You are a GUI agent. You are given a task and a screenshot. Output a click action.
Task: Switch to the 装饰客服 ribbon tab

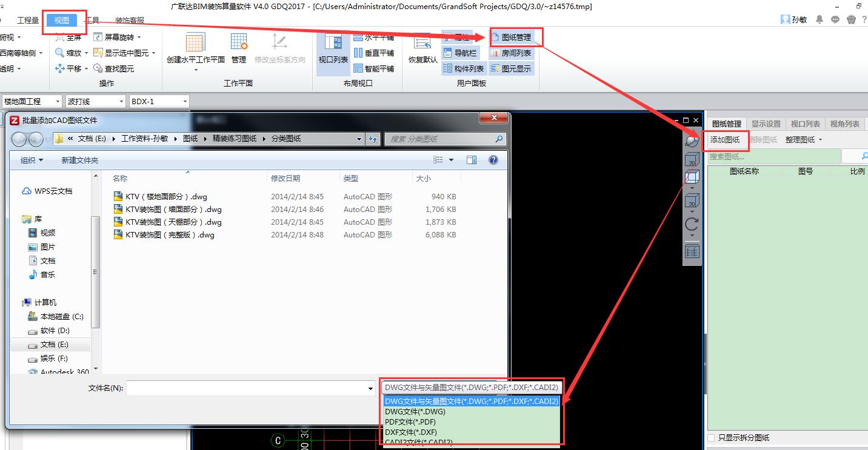click(130, 20)
